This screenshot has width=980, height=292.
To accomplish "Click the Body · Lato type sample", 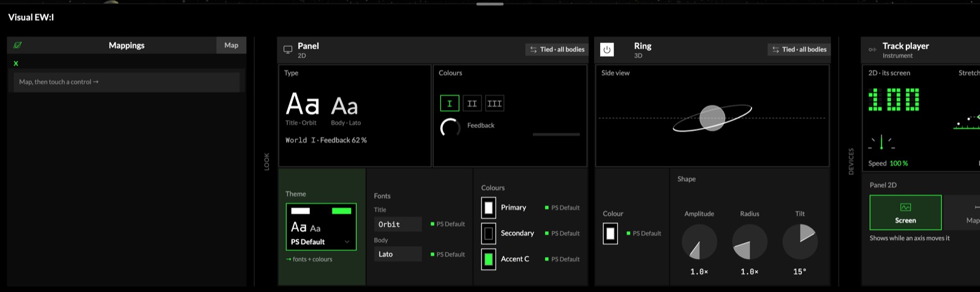I will [x=345, y=111].
